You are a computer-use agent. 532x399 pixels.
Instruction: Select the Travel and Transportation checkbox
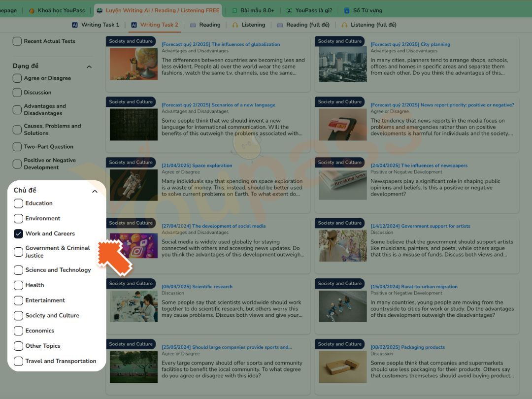pos(18,361)
